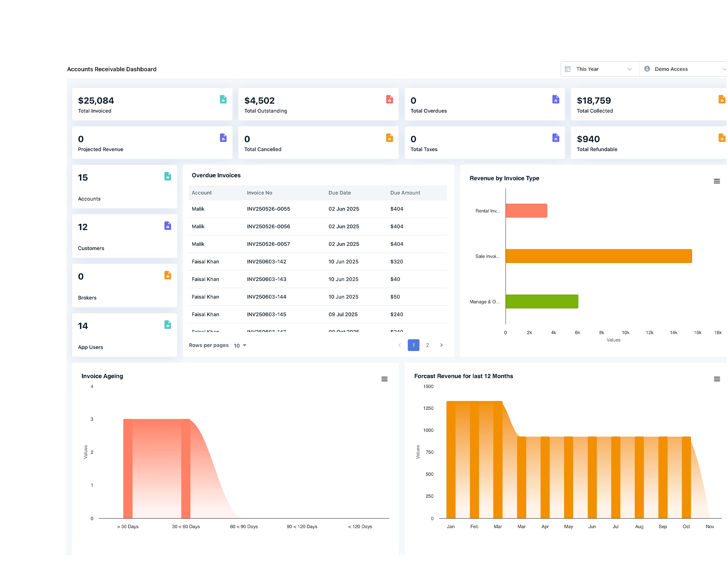Click the teal icon on Accounts card
The width and height of the screenshot is (728, 562).
pos(168,176)
